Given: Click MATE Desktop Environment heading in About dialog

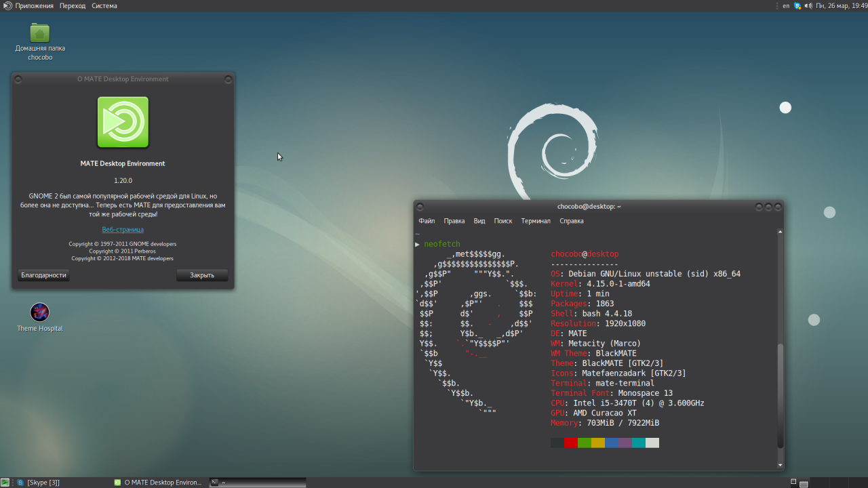Looking at the screenshot, I should pos(123,163).
